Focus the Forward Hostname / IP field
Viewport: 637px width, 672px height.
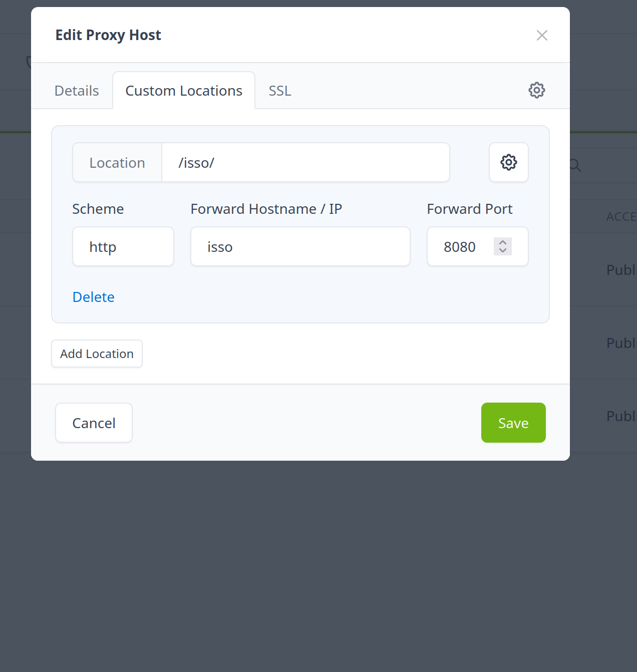click(300, 247)
